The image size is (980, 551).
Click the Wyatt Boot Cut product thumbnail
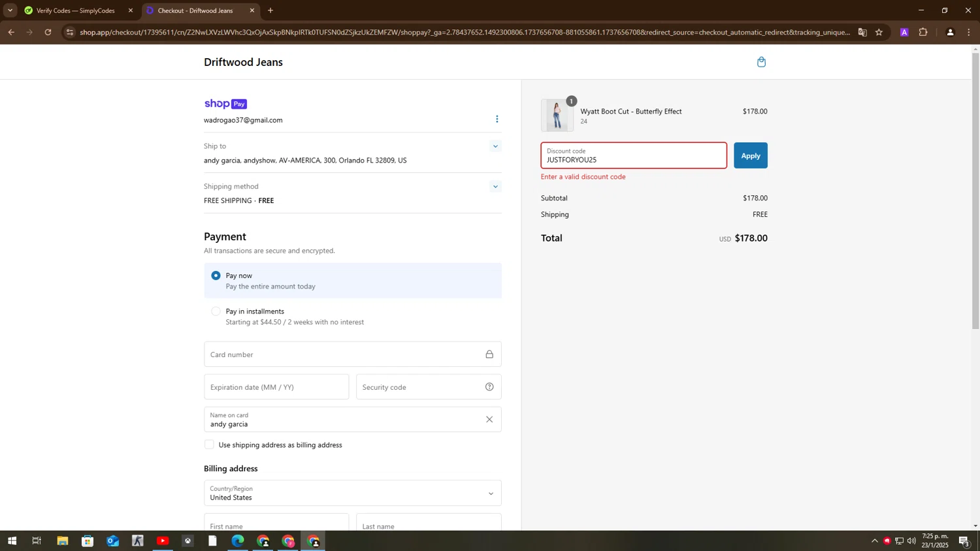557,116
